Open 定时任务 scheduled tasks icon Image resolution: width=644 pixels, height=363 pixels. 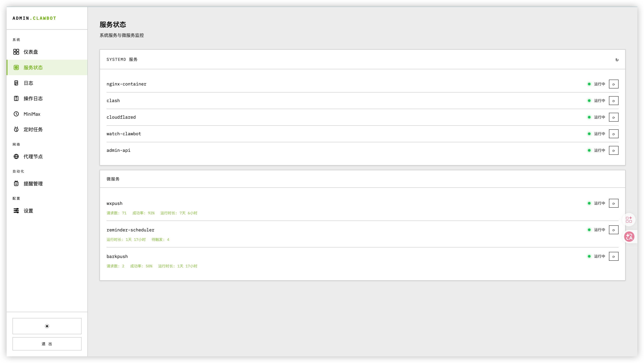16,129
